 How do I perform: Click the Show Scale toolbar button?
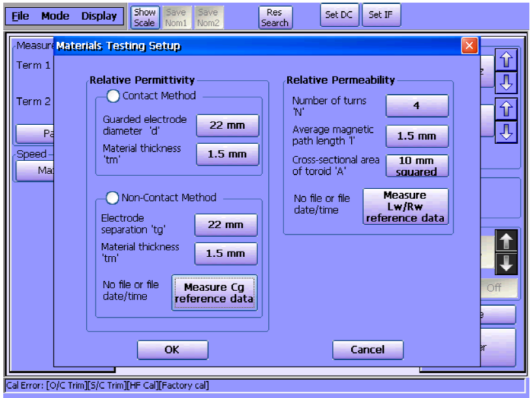coord(144,17)
